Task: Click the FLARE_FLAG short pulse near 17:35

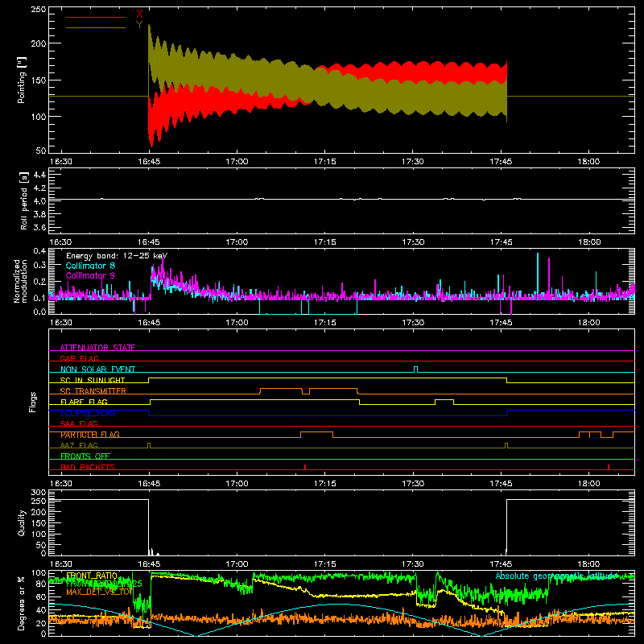Action: (x=444, y=402)
